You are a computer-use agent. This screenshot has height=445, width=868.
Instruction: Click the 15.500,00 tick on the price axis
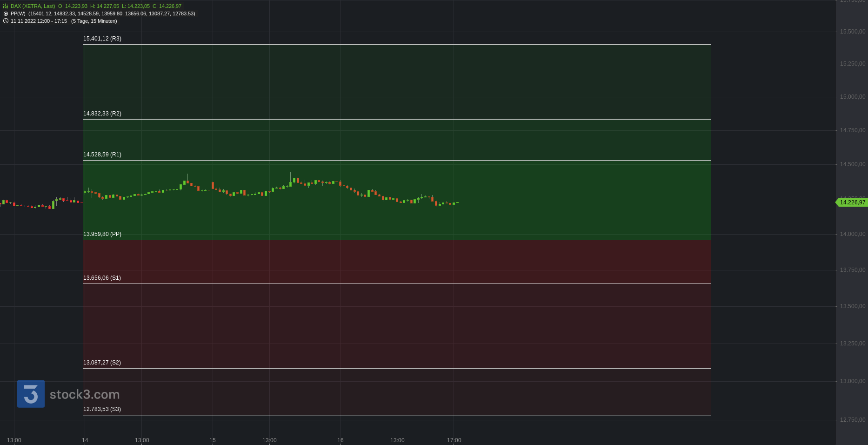tap(852, 32)
